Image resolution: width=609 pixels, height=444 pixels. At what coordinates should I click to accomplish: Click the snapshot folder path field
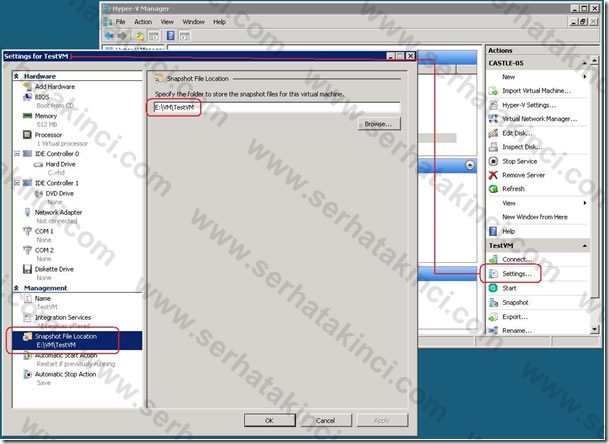(x=277, y=108)
